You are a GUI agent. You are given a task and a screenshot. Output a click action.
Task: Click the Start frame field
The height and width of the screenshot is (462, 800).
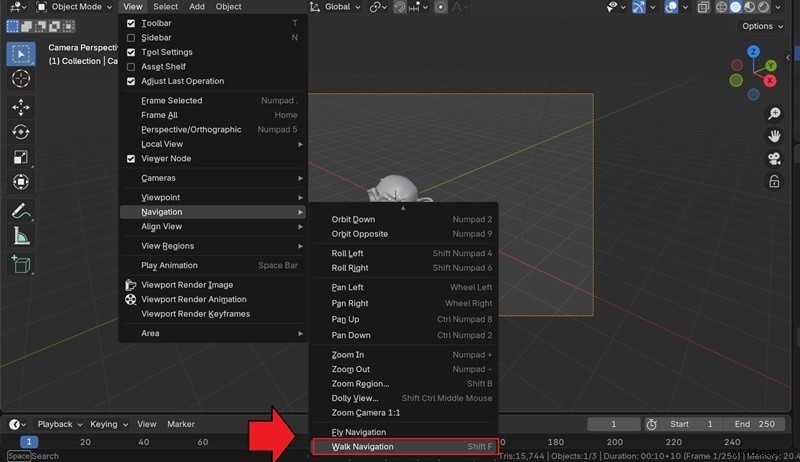point(691,424)
